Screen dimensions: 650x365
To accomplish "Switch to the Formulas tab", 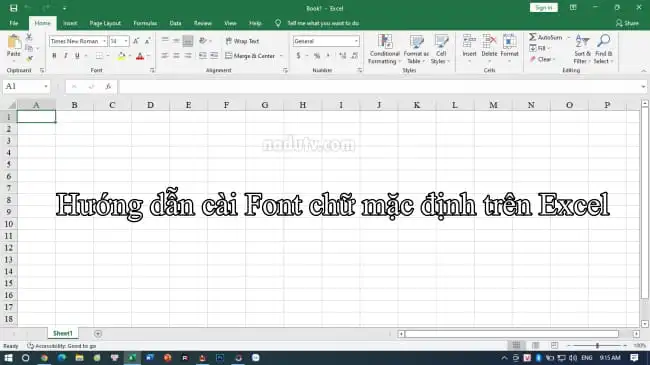I will point(145,23).
